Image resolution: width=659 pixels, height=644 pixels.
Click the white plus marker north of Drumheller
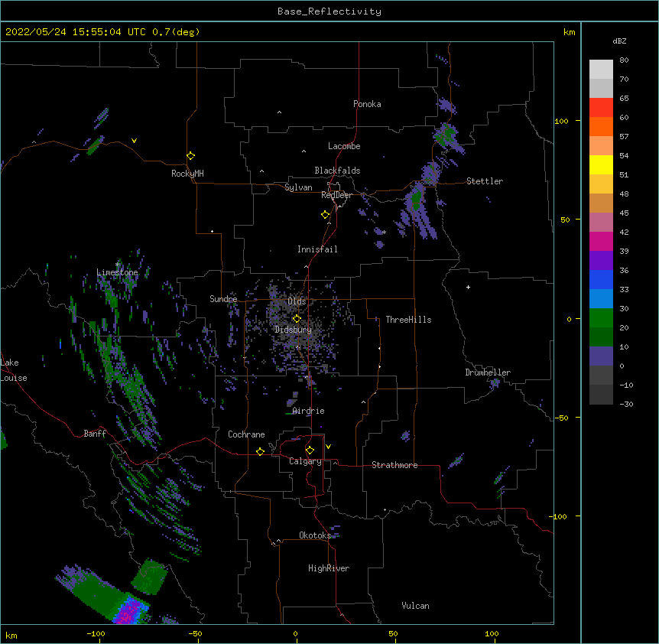click(x=468, y=287)
